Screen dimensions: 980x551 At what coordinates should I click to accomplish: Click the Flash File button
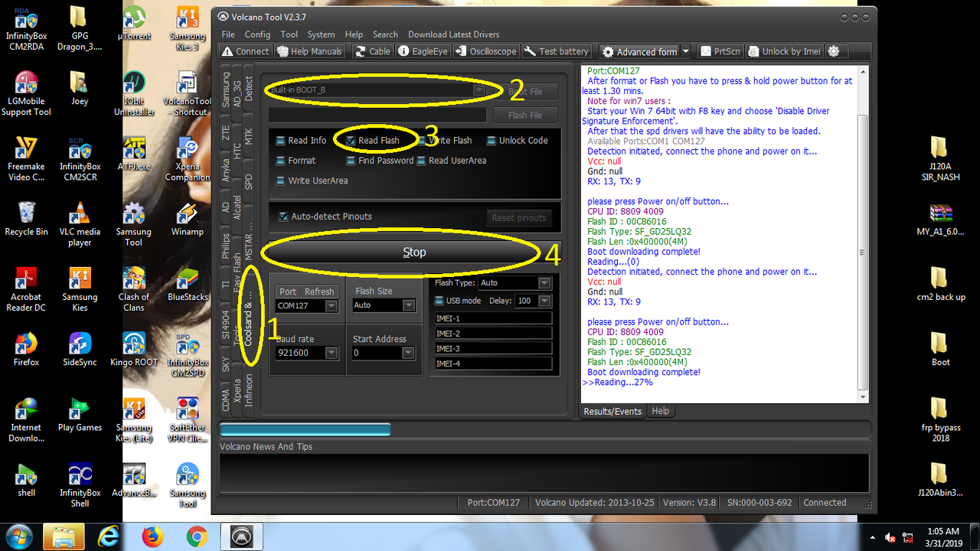click(x=524, y=115)
